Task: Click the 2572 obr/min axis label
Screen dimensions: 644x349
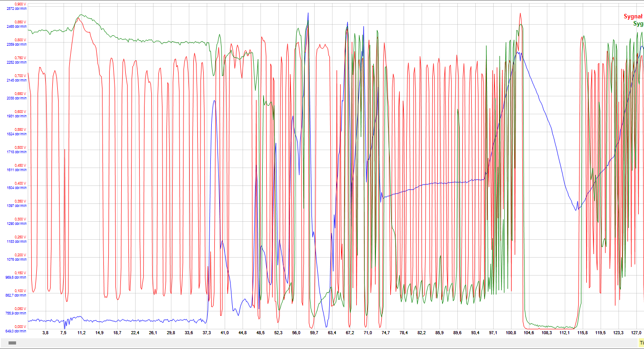Action: point(17,9)
